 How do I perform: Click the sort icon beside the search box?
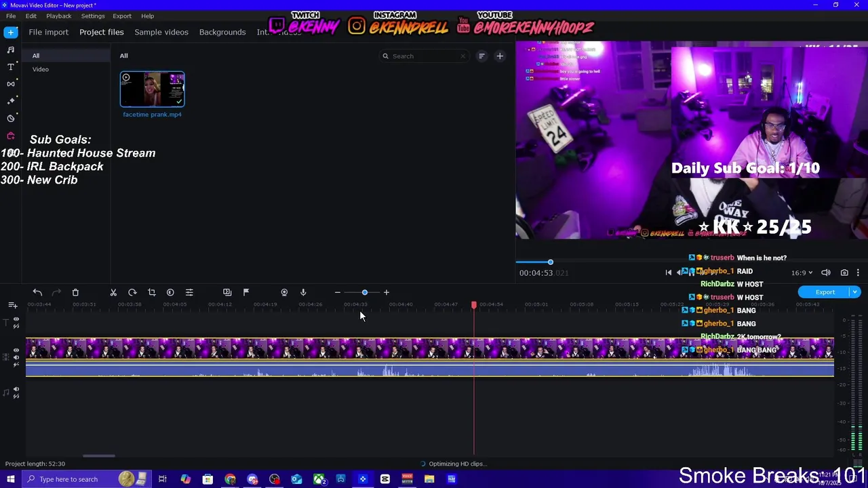(x=481, y=56)
